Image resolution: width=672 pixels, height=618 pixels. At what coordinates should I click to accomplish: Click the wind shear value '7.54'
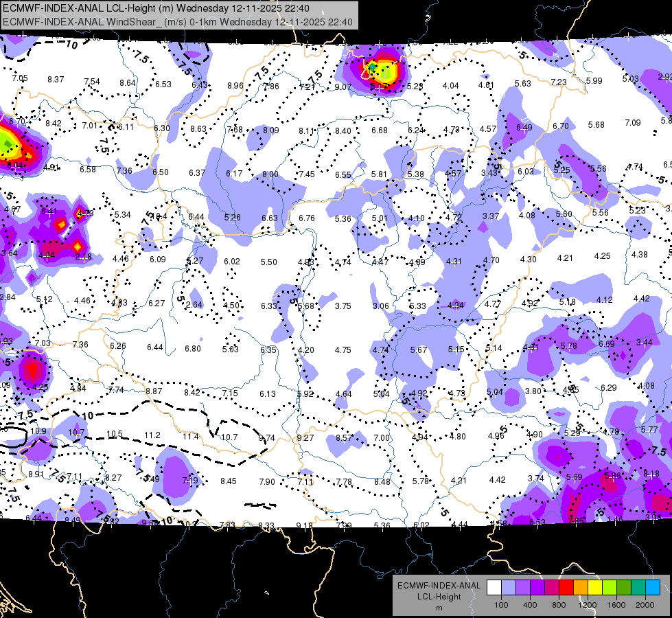coord(92,82)
